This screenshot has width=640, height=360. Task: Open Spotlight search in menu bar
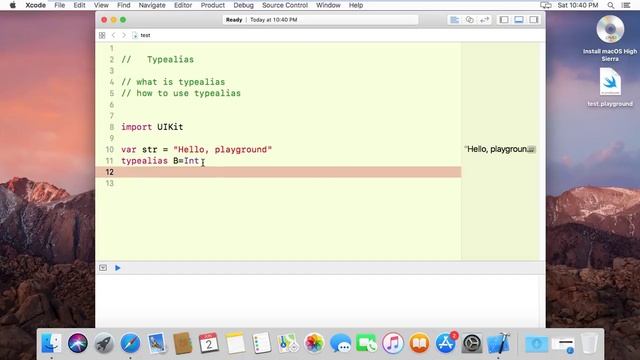611,5
